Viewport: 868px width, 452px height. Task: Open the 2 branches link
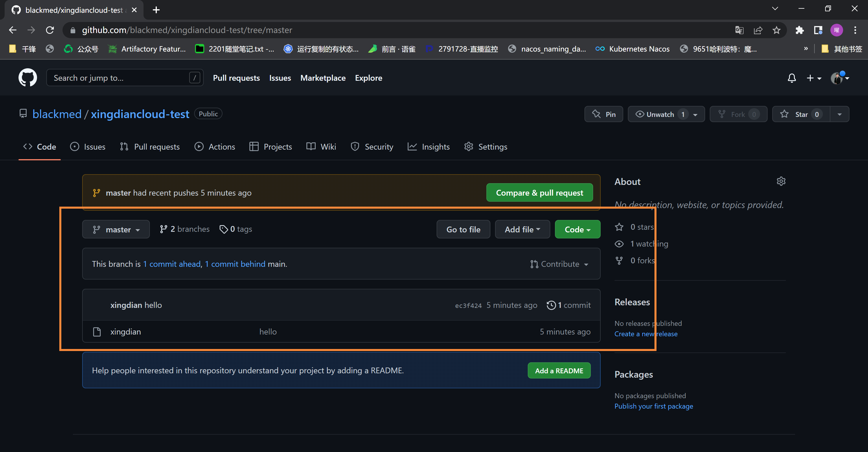point(184,229)
